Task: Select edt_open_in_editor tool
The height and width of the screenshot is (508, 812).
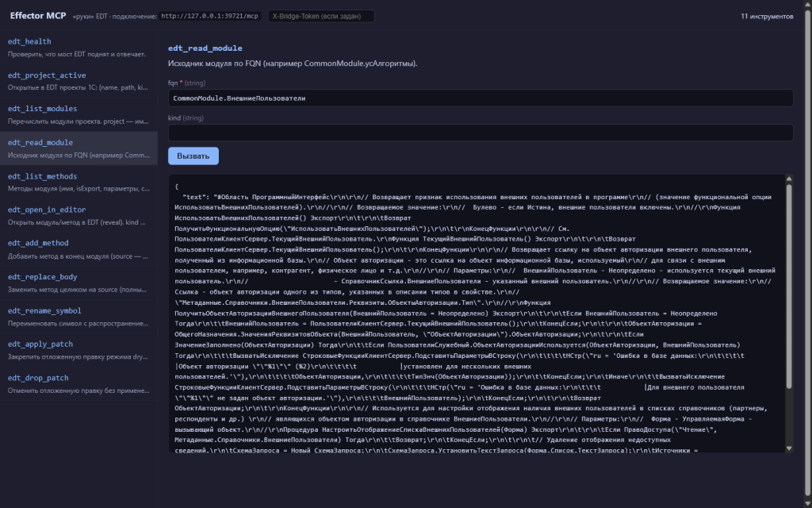Action: click(x=79, y=216)
